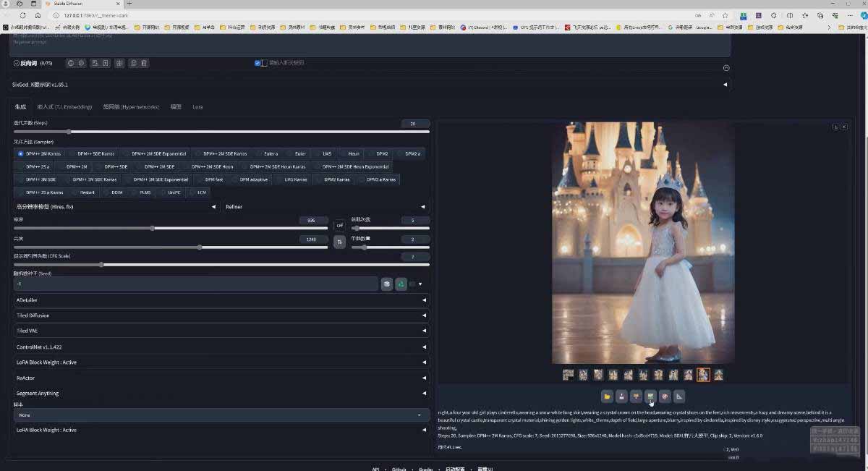Click the send-to-img2img icon below the preview
Image resolution: width=868 pixels, height=471 pixels.
pyautogui.click(x=650, y=396)
